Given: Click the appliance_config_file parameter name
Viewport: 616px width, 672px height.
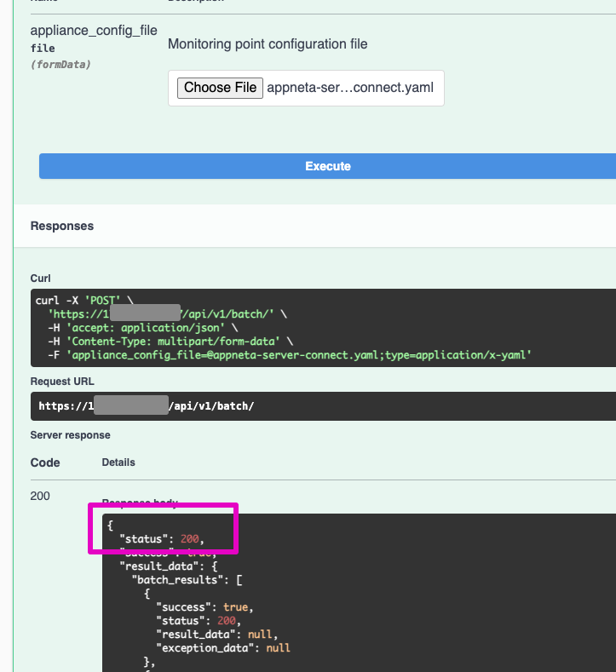Looking at the screenshot, I should (94, 31).
